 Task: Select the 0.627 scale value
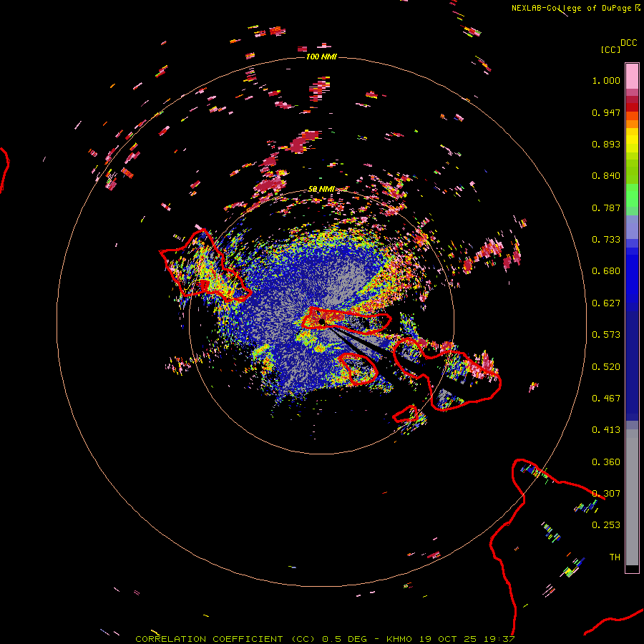(606, 303)
